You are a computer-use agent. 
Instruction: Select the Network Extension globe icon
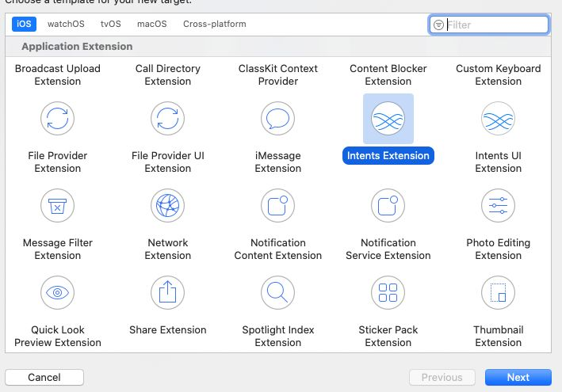coord(168,205)
